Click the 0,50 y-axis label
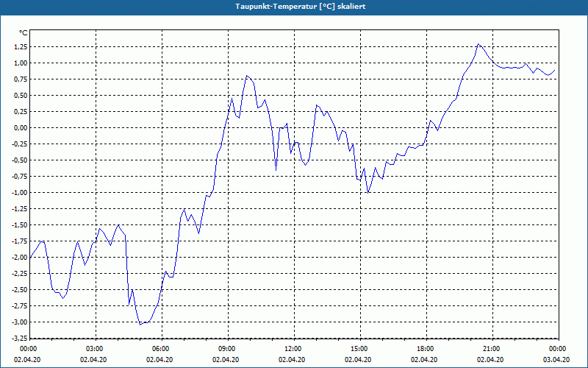Image resolution: width=588 pixels, height=368 pixels. (21, 95)
